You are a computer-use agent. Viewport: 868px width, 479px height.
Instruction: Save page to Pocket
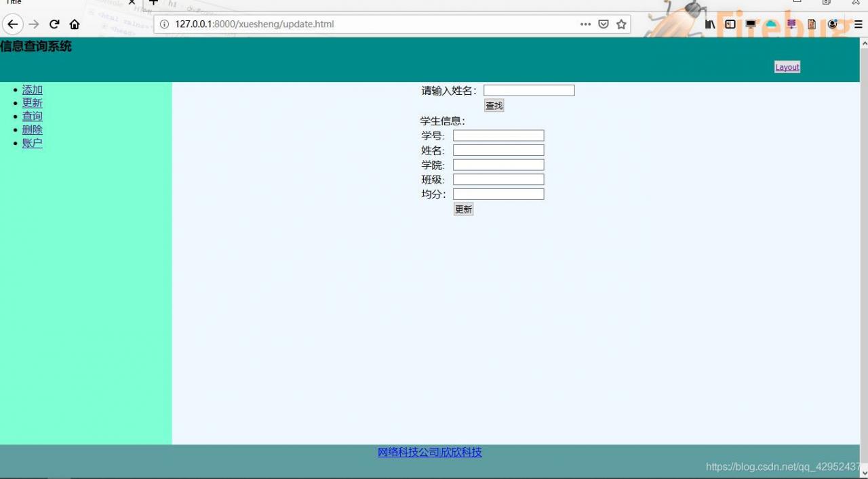[x=604, y=24]
